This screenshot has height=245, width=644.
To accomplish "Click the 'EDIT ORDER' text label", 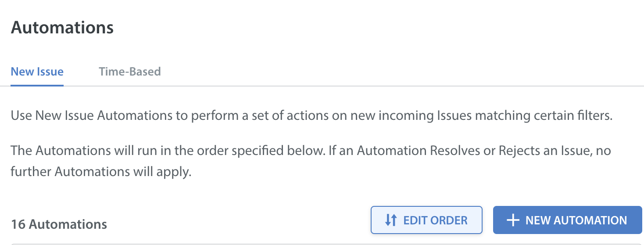I will click(435, 220).
